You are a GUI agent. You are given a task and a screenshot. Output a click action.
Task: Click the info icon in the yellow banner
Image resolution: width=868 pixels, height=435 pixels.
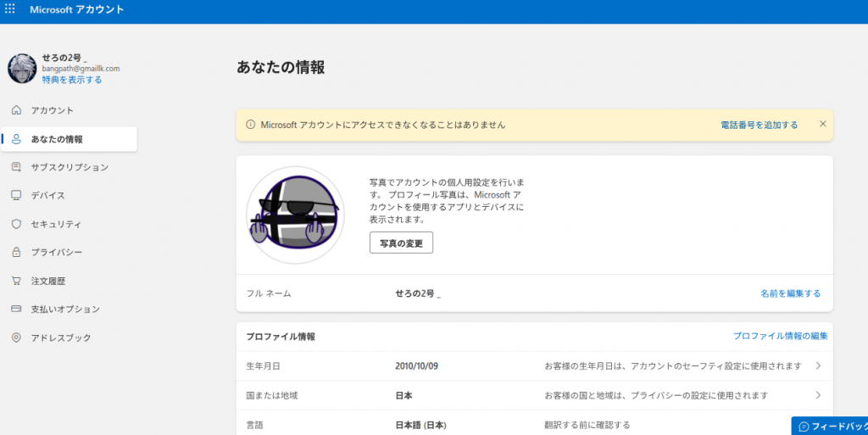tap(250, 125)
